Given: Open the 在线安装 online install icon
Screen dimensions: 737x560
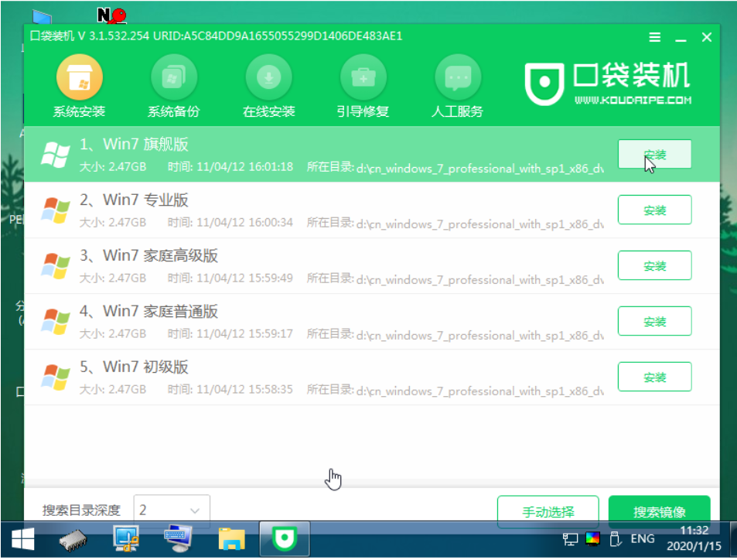Looking at the screenshot, I should point(269,77).
